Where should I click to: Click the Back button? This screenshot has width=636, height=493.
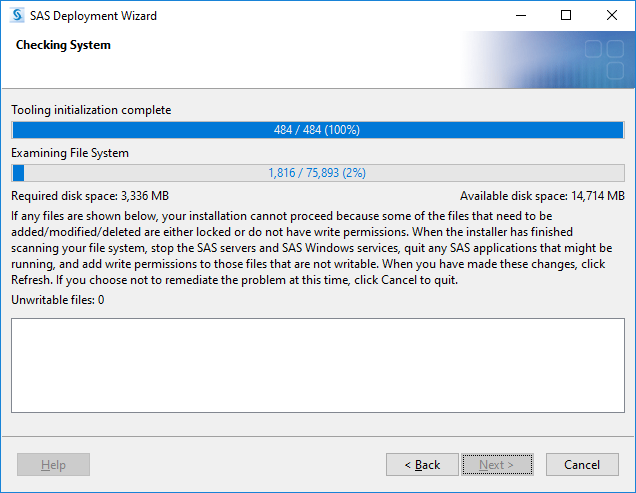422,465
